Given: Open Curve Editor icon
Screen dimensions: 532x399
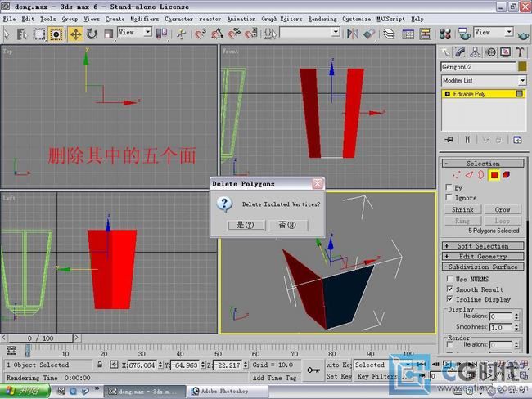Looking at the screenshot, I should pos(408,34).
